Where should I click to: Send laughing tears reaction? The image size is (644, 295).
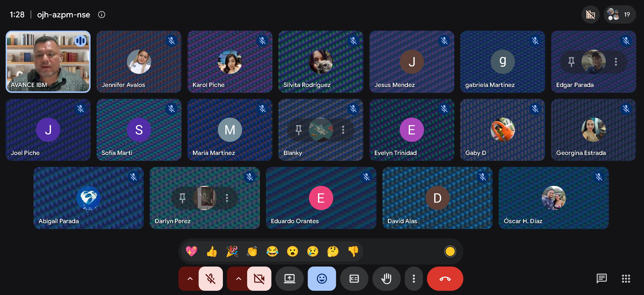click(x=272, y=251)
